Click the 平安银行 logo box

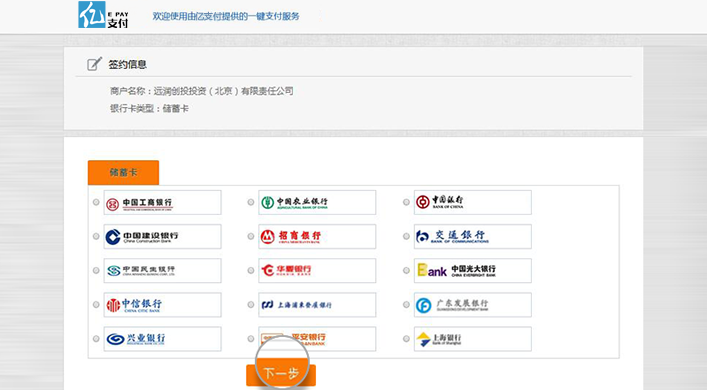[317, 339]
